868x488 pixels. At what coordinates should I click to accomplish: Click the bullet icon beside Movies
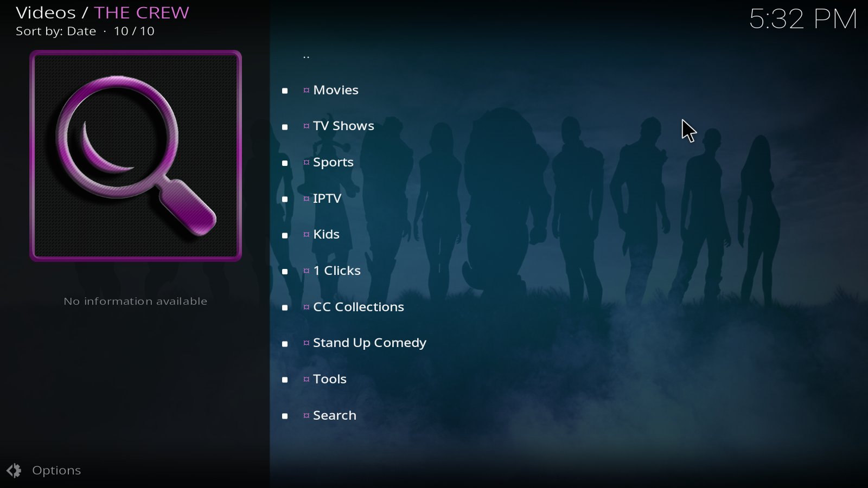point(285,91)
